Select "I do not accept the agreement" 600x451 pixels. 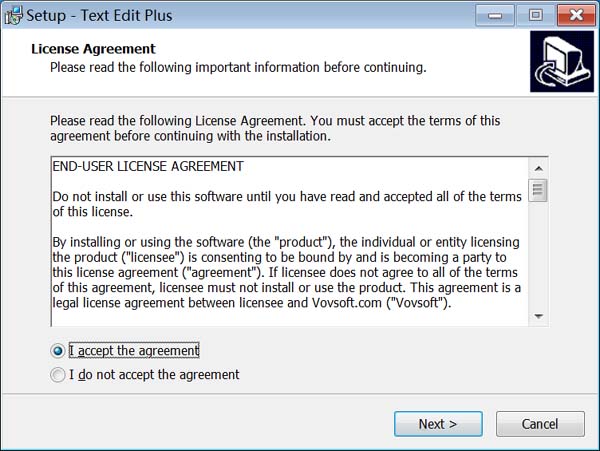(x=57, y=375)
